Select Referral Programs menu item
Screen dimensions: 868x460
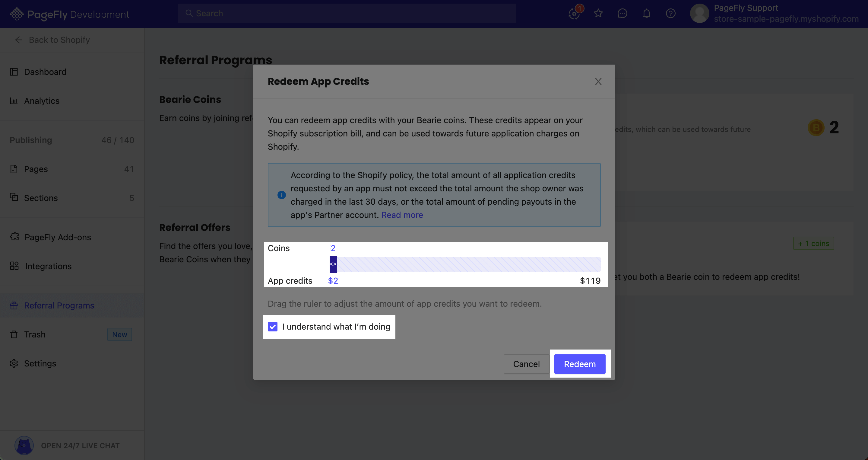click(x=72, y=305)
